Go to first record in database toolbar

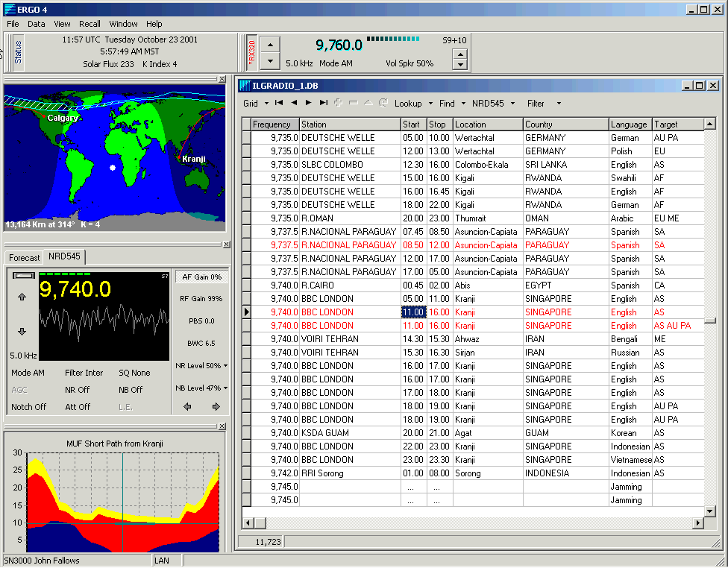pyautogui.click(x=279, y=103)
